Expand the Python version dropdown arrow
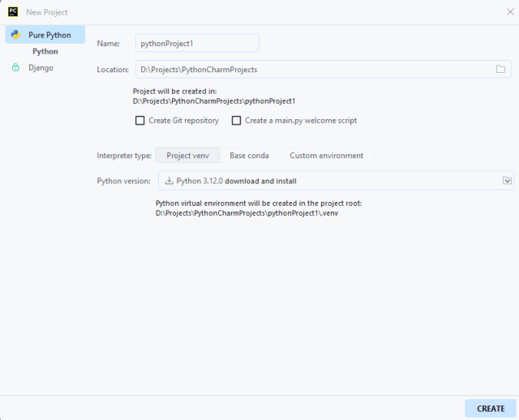Viewport: 519px width, 420px height. [507, 181]
